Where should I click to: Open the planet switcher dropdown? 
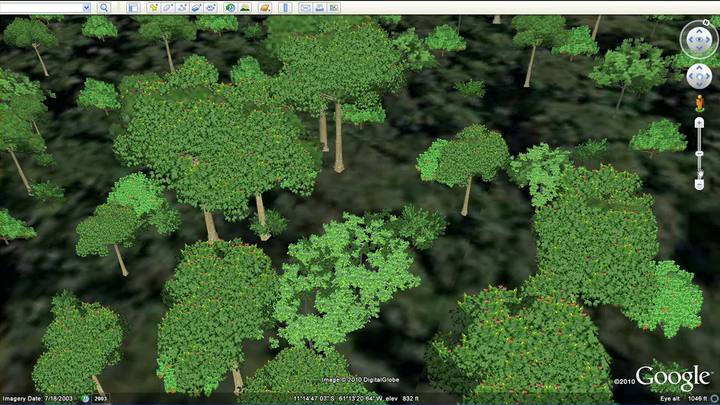(x=264, y=7)
